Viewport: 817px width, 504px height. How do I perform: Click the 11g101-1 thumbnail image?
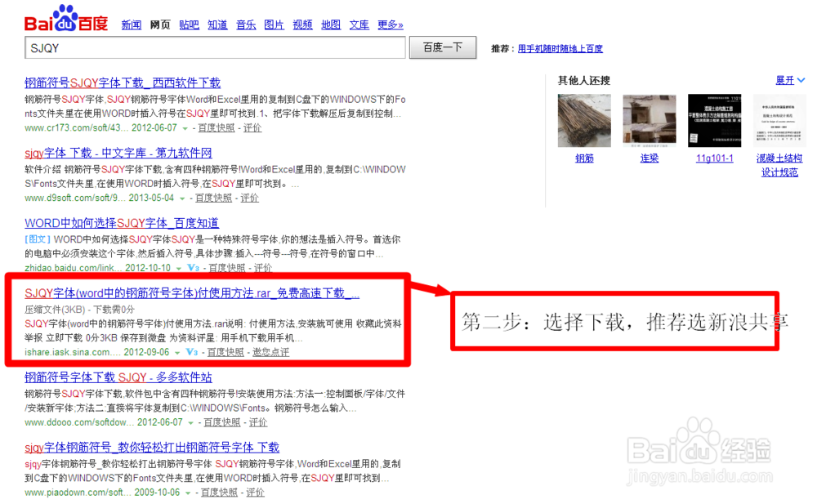tap(714, 120)
